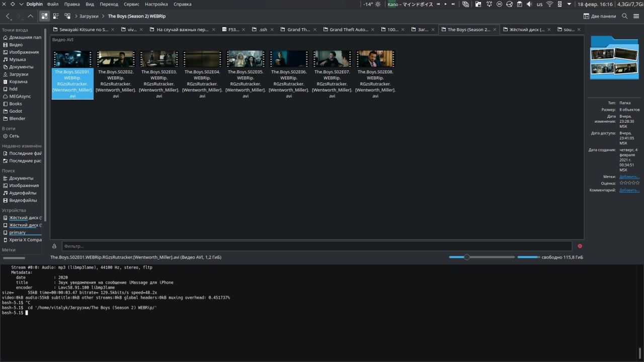Click Загрузки in the breadcrumb path
This screenshot has height=362, width=644.
pos(89,16)
